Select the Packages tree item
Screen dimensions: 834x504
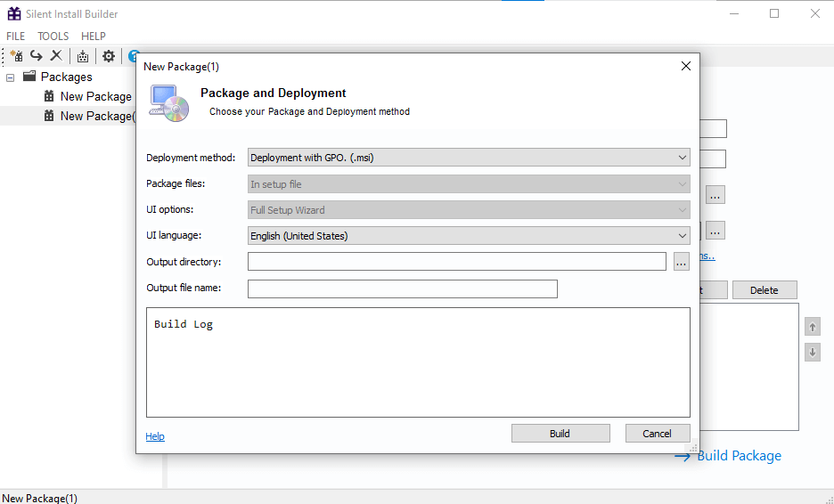pos(67,77)
